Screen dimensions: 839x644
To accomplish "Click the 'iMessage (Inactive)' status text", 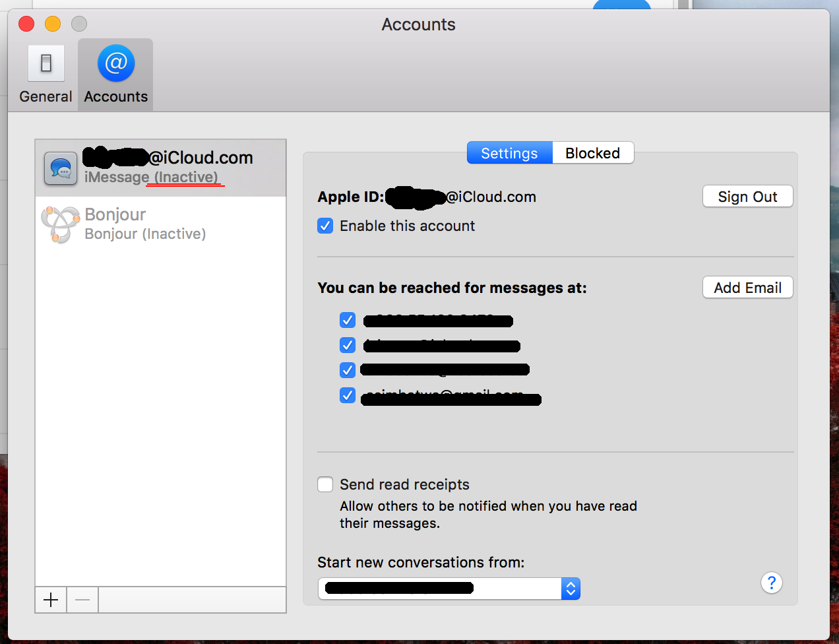I will 151,177.
